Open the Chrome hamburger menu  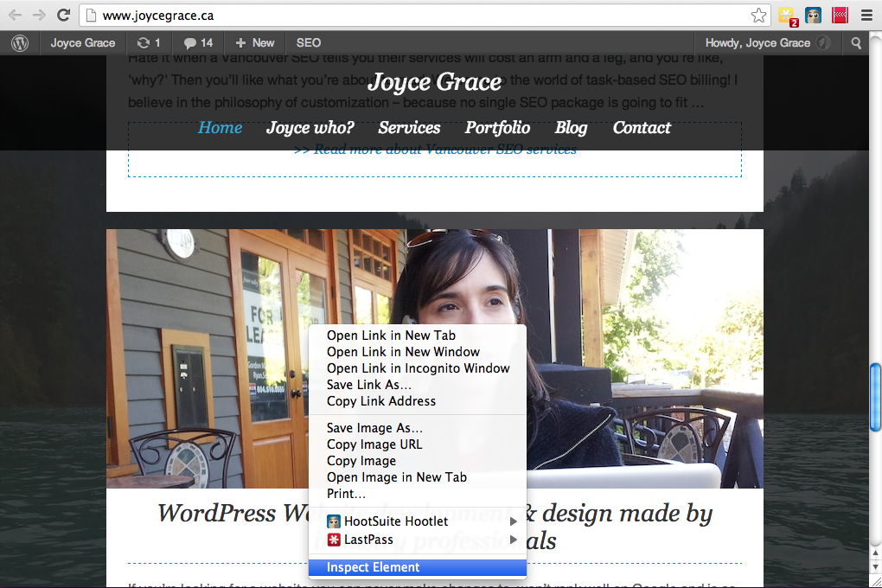point(866,15)
